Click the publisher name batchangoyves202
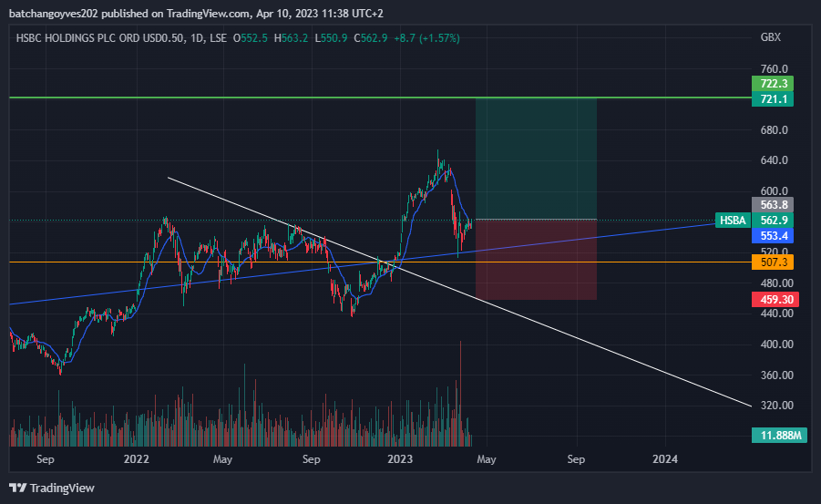Viewport: 821px width, 504px height. point(54,14)
